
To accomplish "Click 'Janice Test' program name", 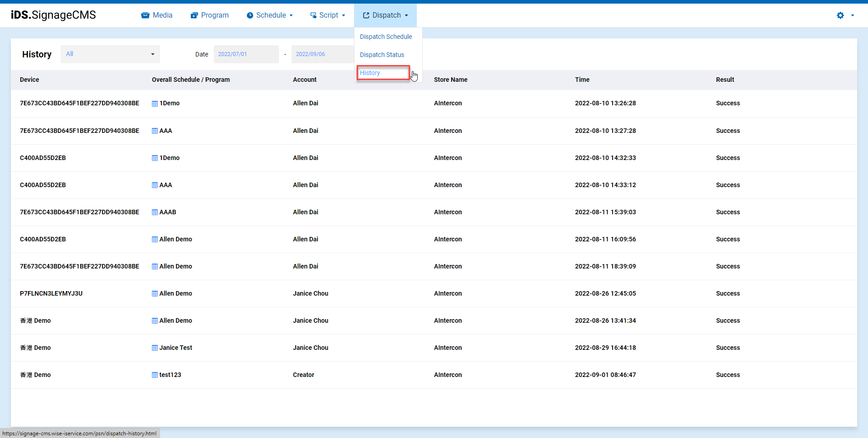I will pos(176,348).
